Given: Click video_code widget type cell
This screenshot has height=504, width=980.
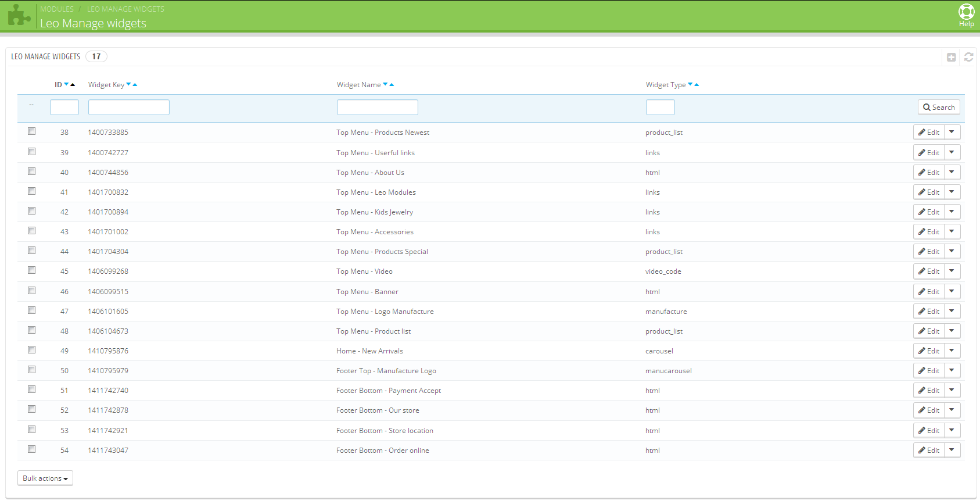Looking at the screenshot, I should coord(663,271).
